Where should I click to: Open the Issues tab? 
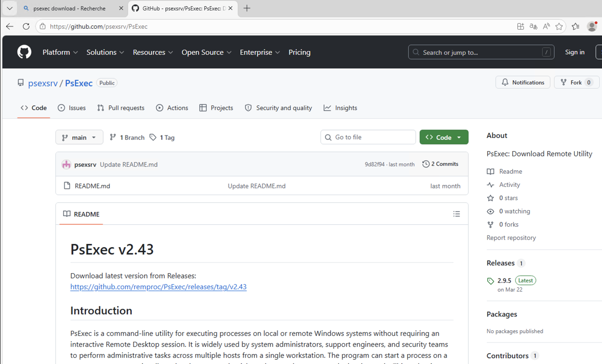(72, 108)
